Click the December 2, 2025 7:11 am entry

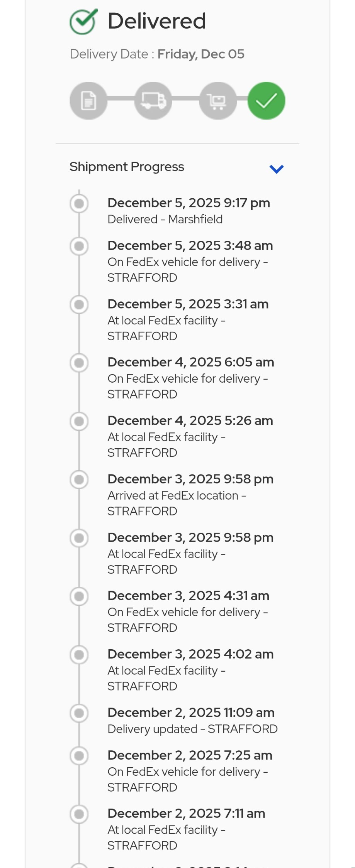(x=186, y=813)
